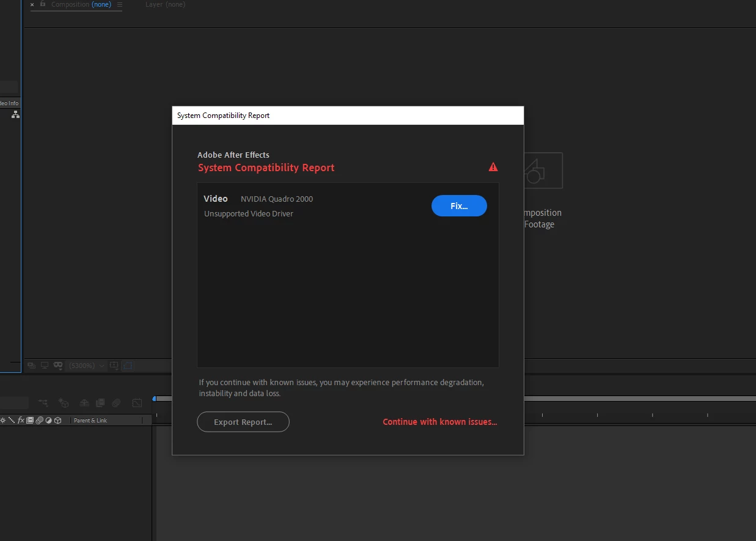
Task: Click the blue current-time indicator marker
Action: 154,399
